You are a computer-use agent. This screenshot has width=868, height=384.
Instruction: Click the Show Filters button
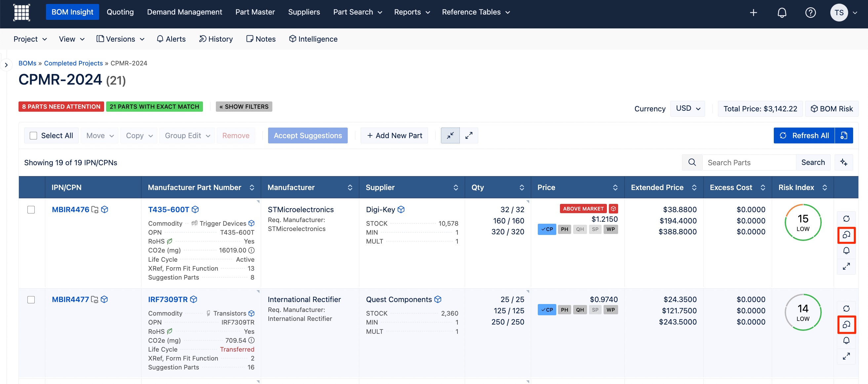[244, 106]
